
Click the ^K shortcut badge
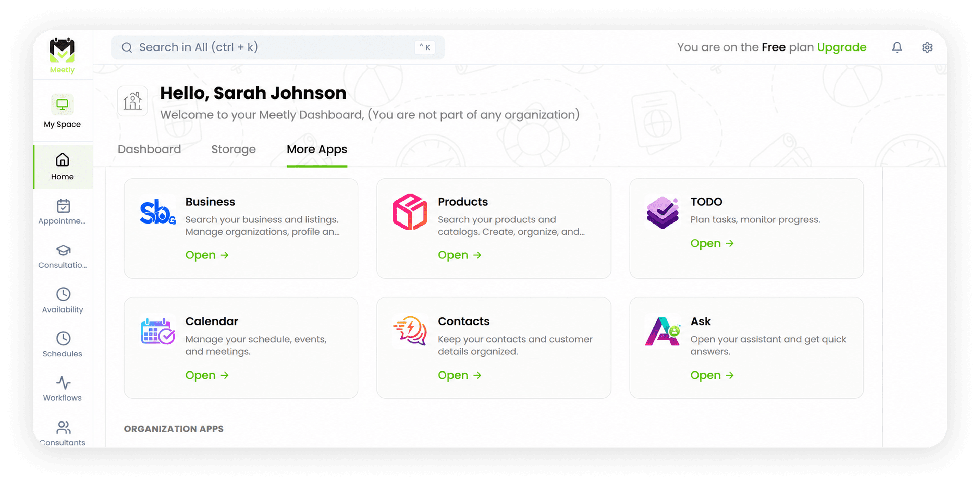425,47
